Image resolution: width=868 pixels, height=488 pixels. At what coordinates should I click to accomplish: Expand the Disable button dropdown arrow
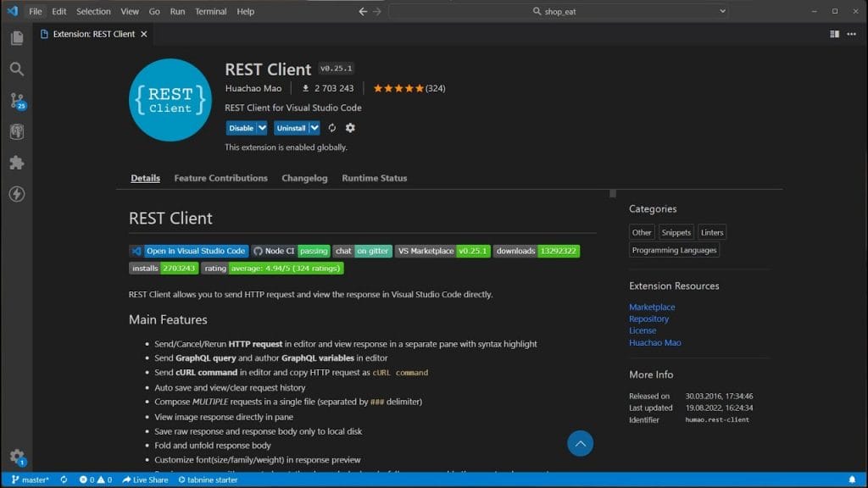(x=262, y=128)
